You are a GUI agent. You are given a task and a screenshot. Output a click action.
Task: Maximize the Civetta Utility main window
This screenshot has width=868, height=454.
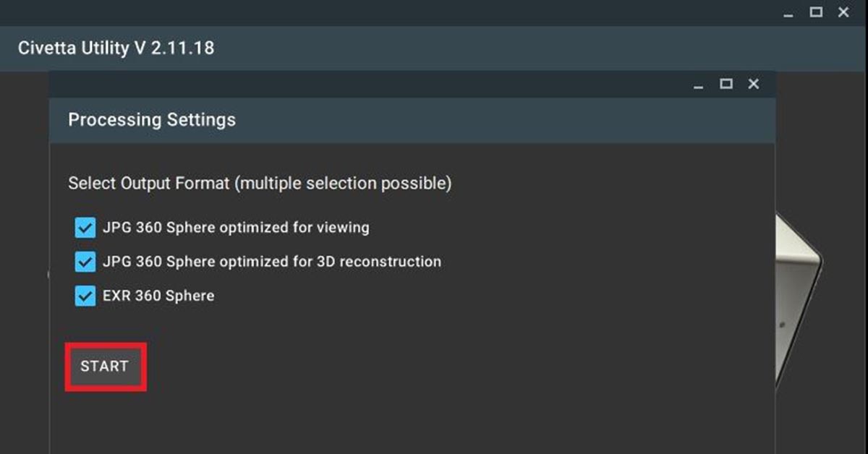point(816,12)
